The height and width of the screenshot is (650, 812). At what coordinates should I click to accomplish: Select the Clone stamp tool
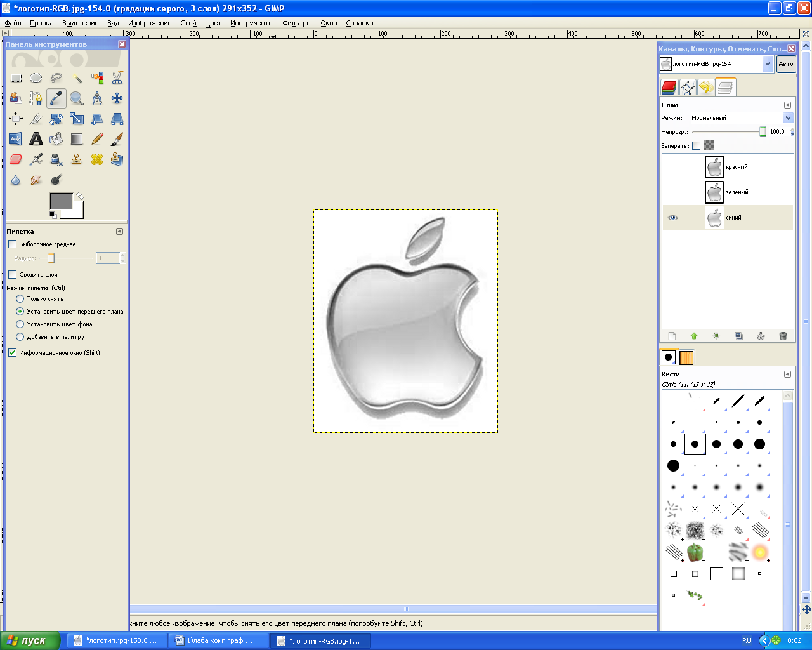pyautogui.click(x=77, y=159)
